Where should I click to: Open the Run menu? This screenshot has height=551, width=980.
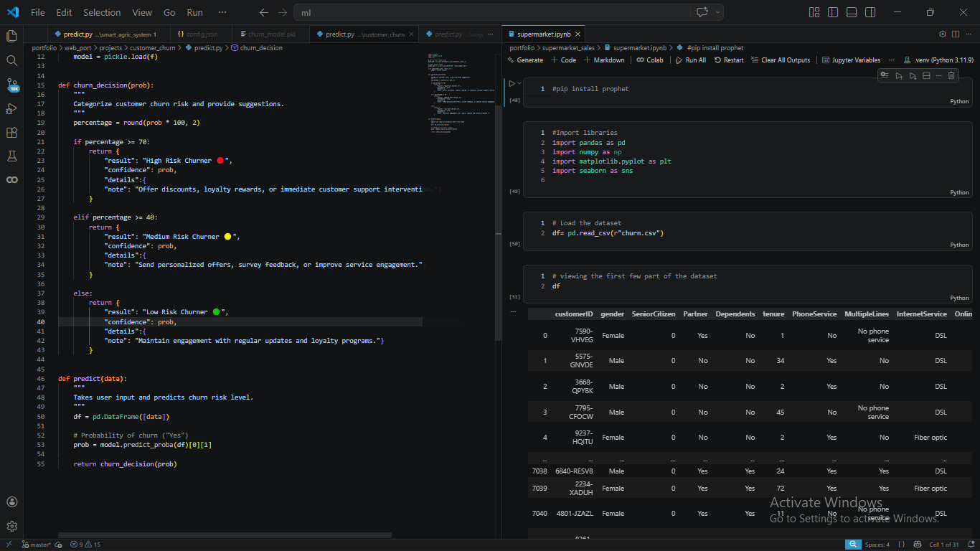[194, 12]
